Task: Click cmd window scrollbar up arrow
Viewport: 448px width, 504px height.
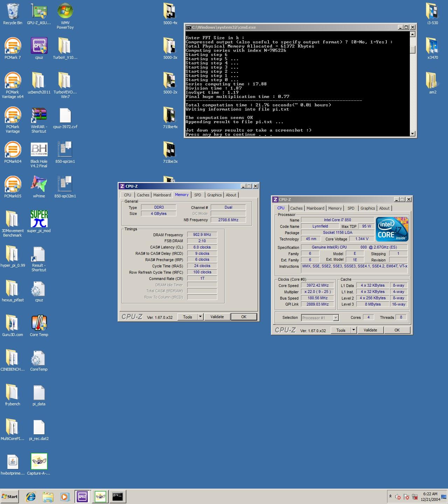Action: click(x=412, y=34)
